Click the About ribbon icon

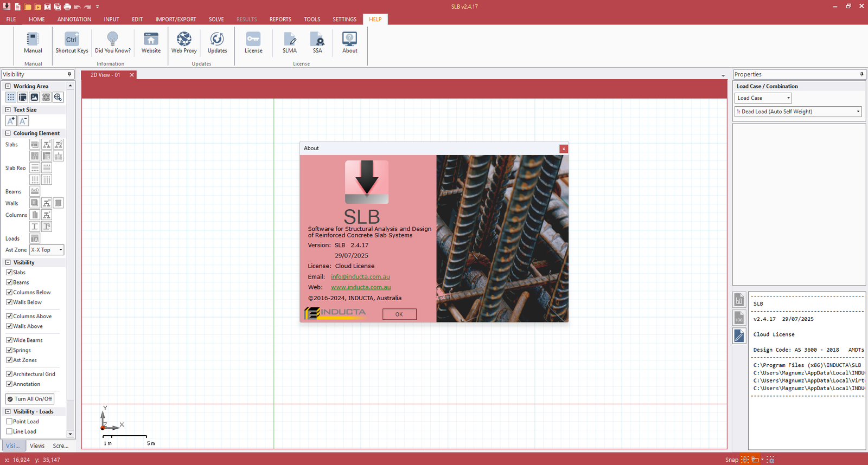pos(350,42)
